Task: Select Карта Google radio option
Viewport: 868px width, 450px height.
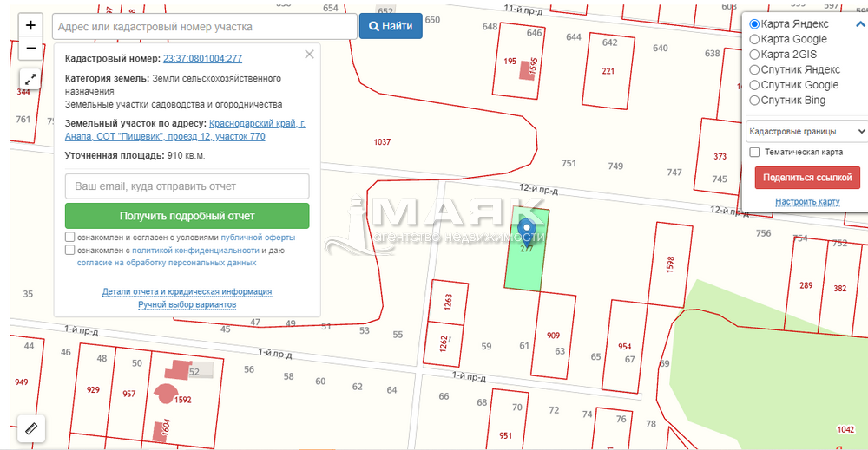Action: (754, 39)
